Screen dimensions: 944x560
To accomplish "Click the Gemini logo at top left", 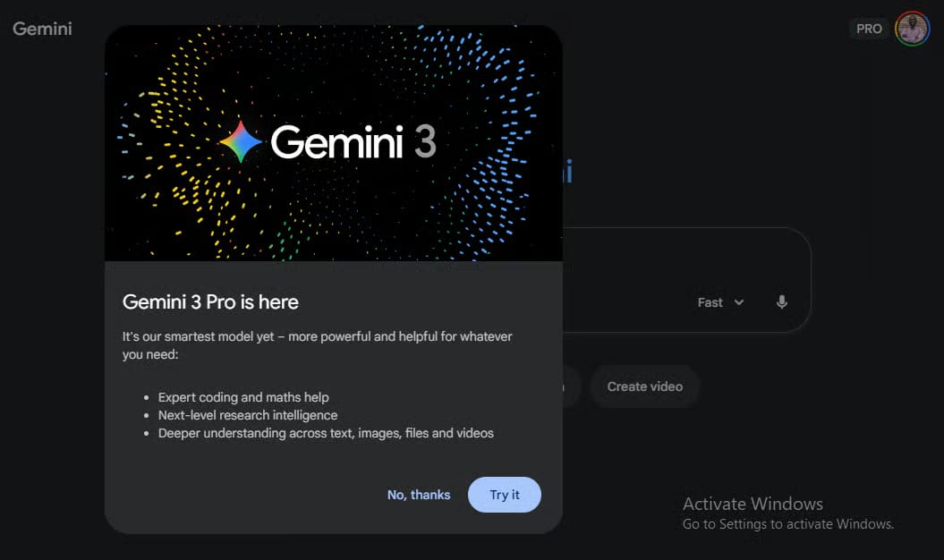I will pyautogui.click(x=42, y=29).
